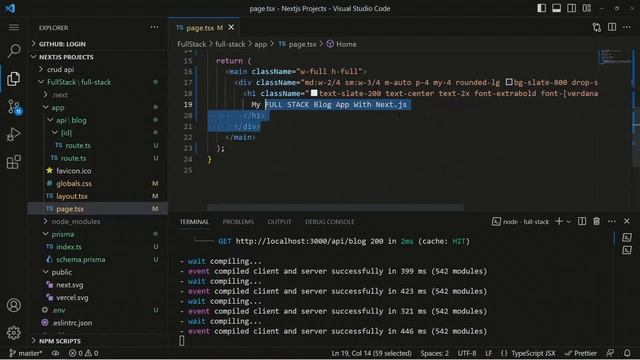The height and width of the screenshot is (360, 640).
Task: Split the terminal panel
Action: tap(582, 221)
